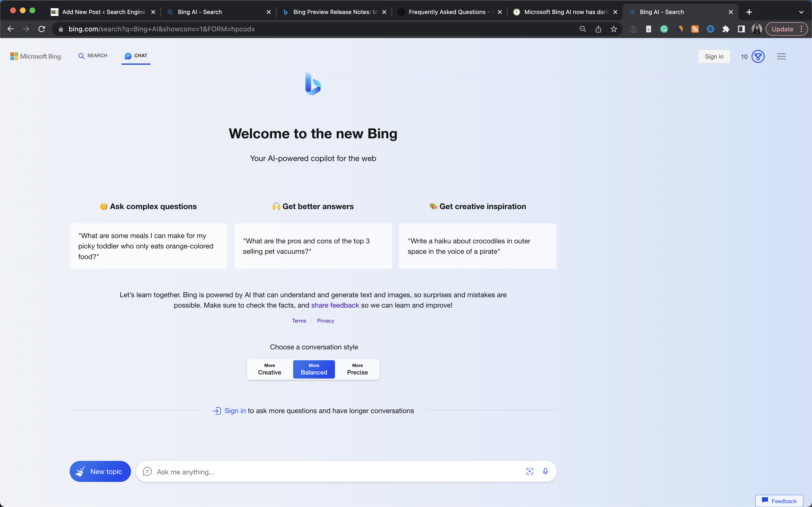The height and width of the screenshot is (507, 812).
Task: Open the Visual Search camera in the chat box
Action: click(529, 471)
